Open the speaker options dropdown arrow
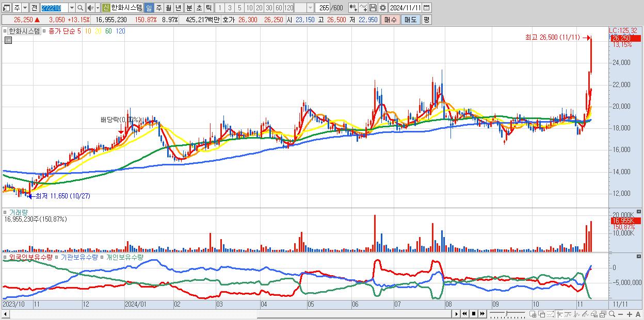644x320 pixels. pyautogui.click(x=98, y=8)
